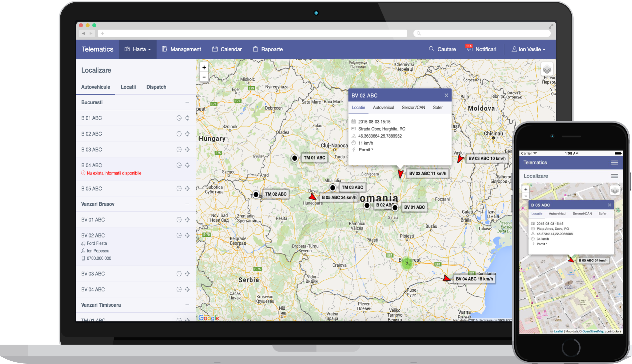The image size is (632, 364).
Task: Click the BV 03 ABC 10 km/h marker label
Action: 487,159
